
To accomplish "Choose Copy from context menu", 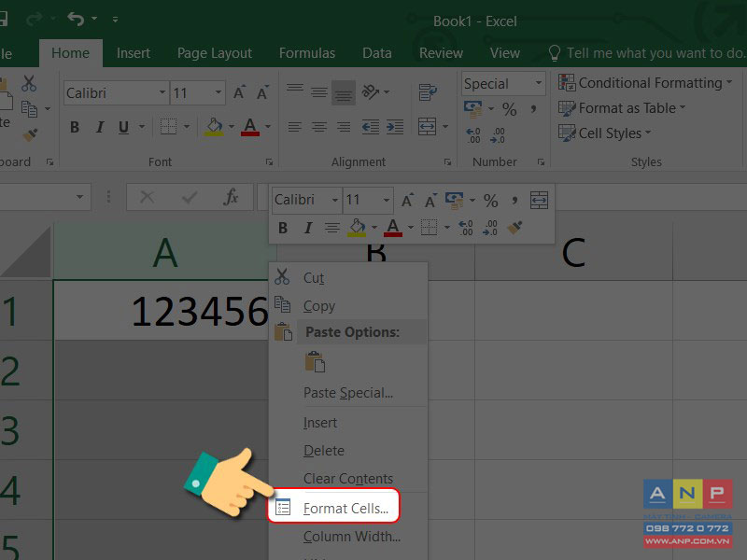I will pyautogui.click(x=348, y=306).
